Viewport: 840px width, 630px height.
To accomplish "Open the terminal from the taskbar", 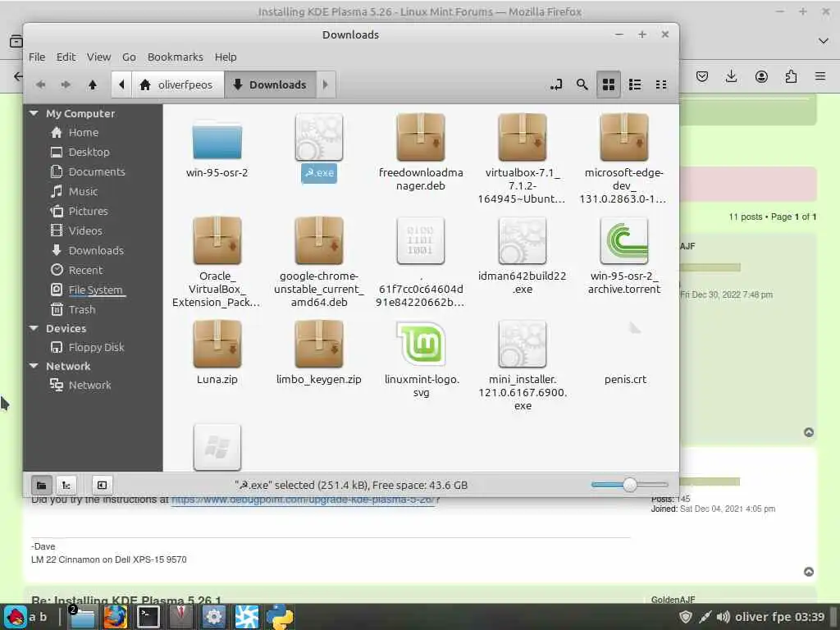I will pyautogui.click(x=148, y=617).
